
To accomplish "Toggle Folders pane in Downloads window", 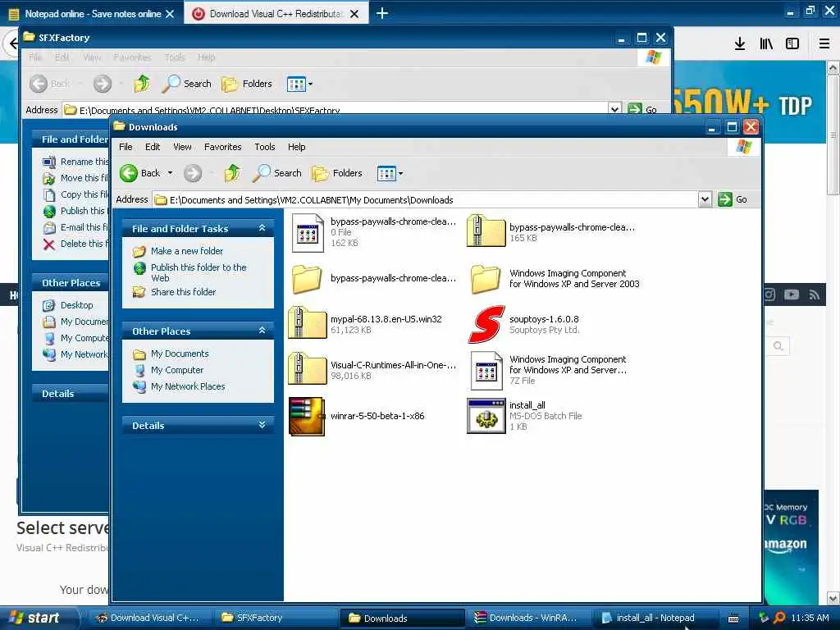I will click(x=337, y=173).
